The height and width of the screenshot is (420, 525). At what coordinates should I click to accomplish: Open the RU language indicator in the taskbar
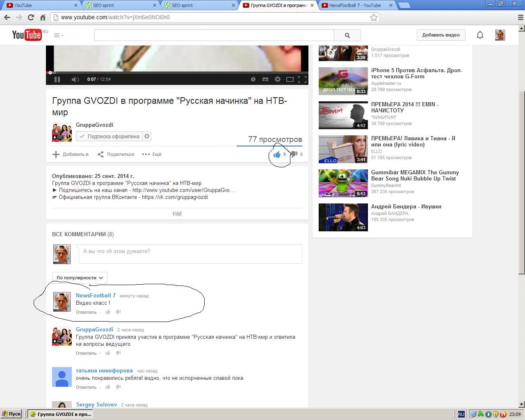point(461,414)
